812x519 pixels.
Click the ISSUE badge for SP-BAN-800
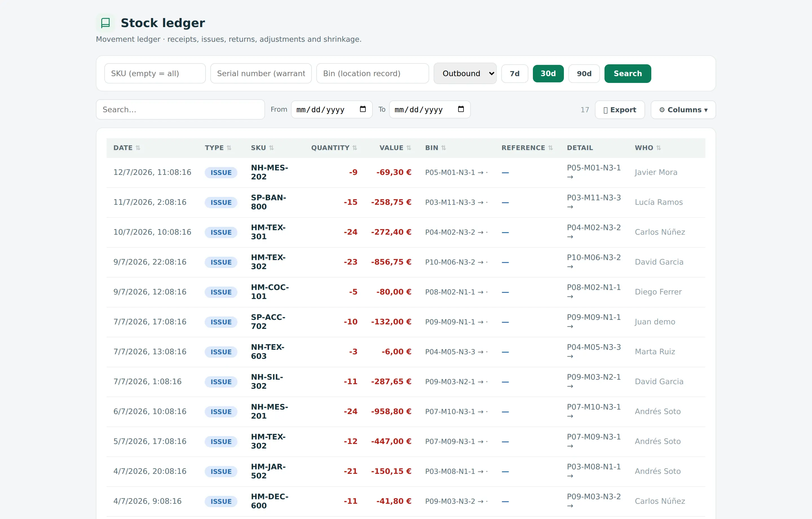[221, 203]
